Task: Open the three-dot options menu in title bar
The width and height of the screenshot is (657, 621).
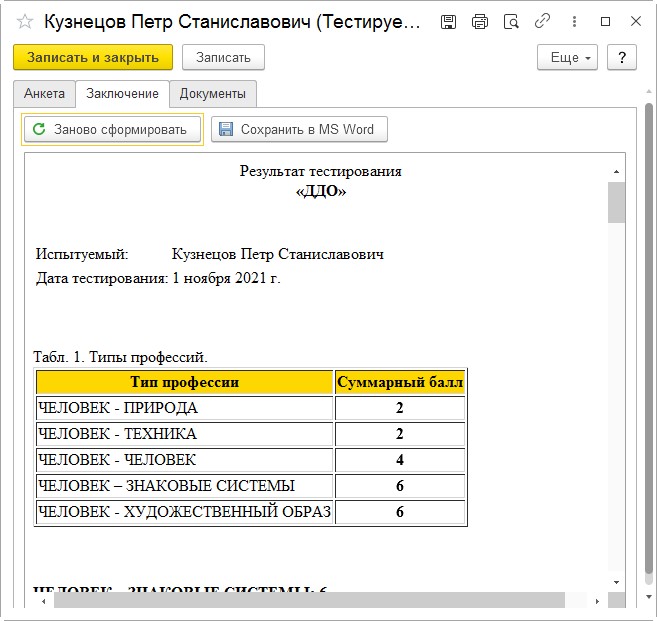Action: tap(573, 21)
